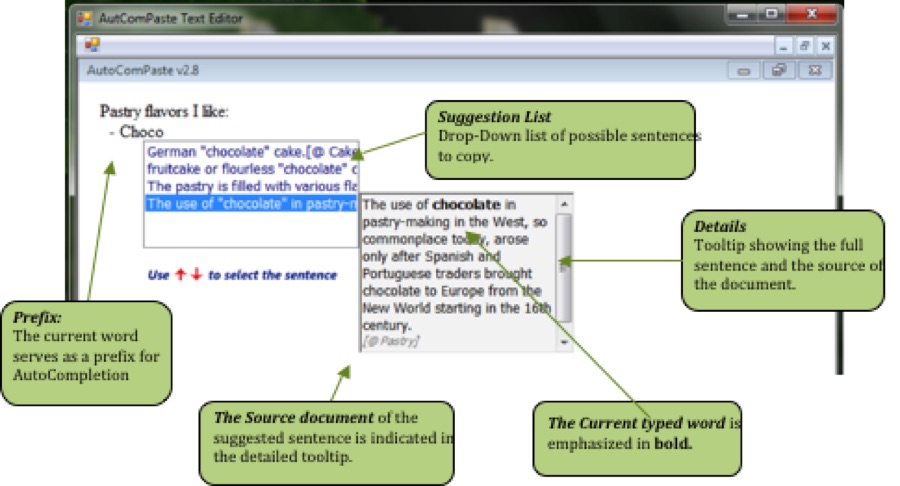Viewport: 900px width, 486px height.
Task: Click the '[@ Pastry]' source label in tooltip
Action: click(391, 341)
